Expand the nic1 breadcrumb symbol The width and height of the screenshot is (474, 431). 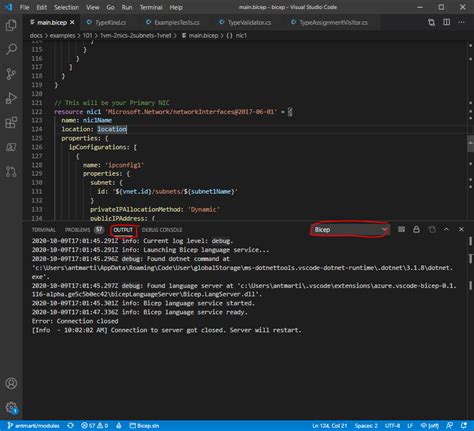pyautogui.click(x=237, y=35)
